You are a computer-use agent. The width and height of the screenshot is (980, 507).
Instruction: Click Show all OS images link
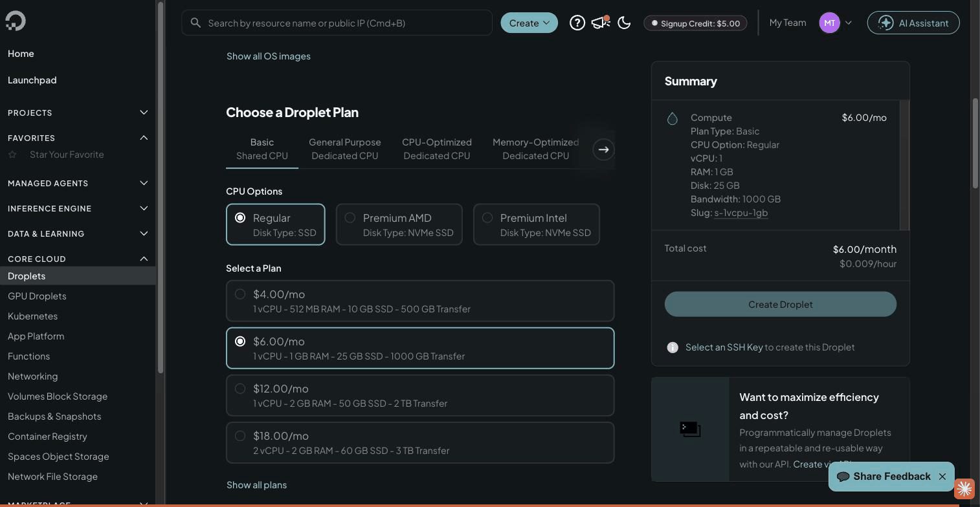pos(268,56)
